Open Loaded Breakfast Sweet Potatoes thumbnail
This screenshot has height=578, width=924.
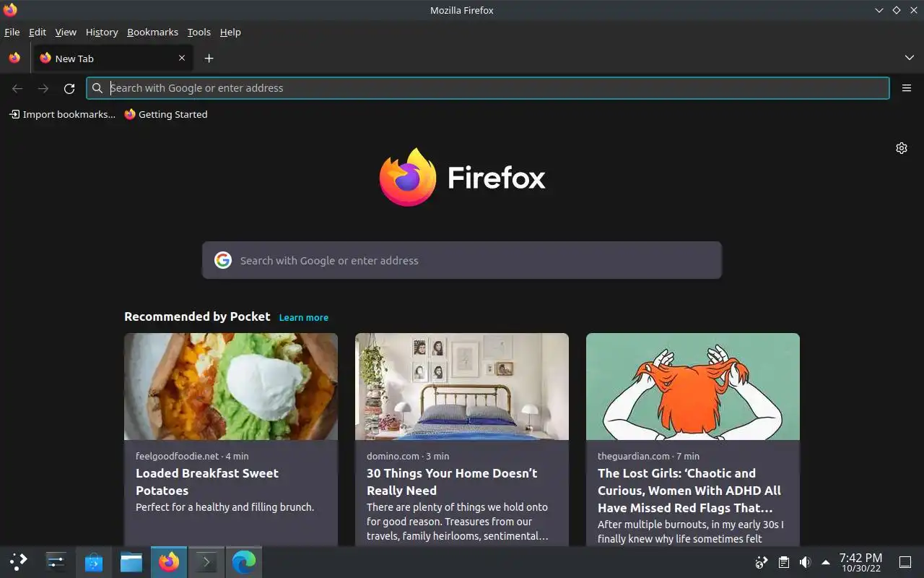click(231, 387)
